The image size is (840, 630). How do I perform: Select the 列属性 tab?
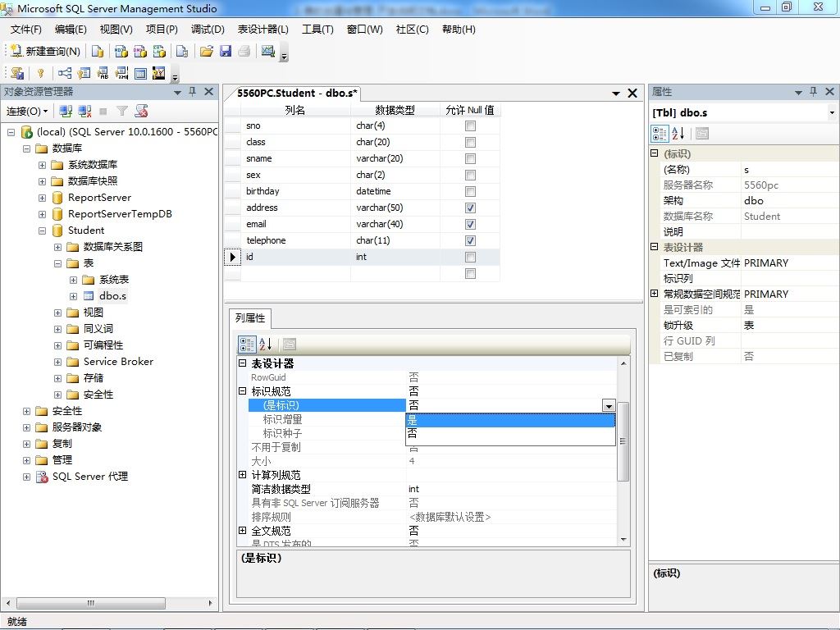coord(250,318)
